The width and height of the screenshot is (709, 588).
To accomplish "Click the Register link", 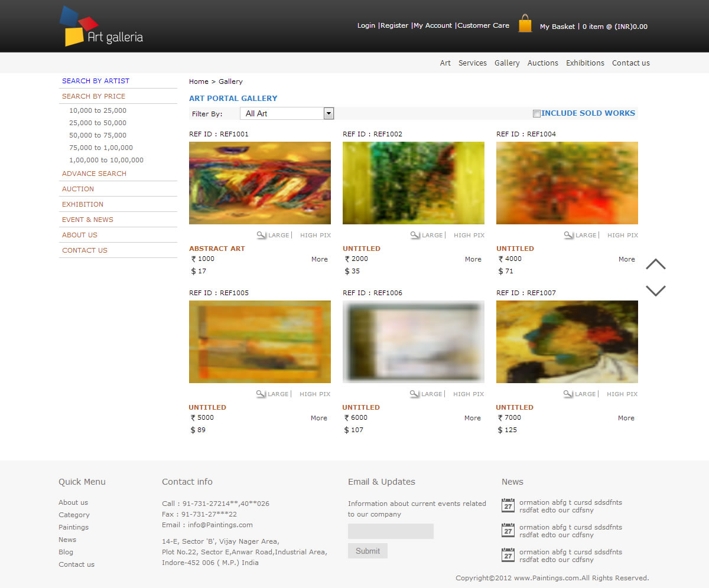I will pos(394,25).
